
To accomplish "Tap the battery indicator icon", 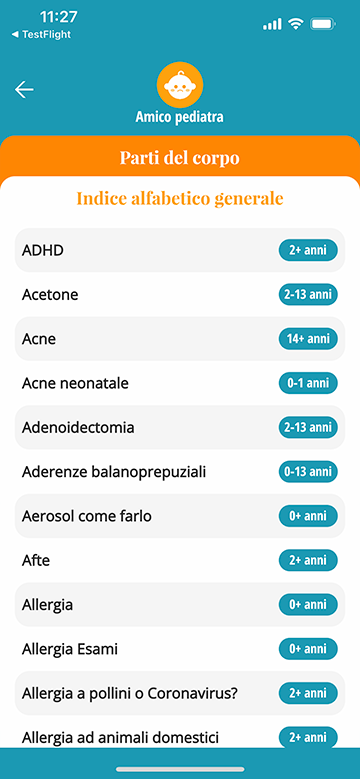I will tap(323, 23).
